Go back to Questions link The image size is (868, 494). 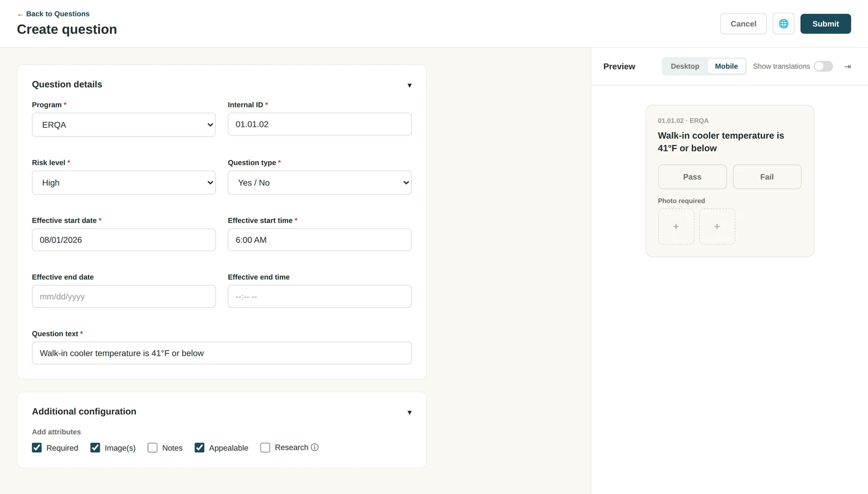click(53, 14)
